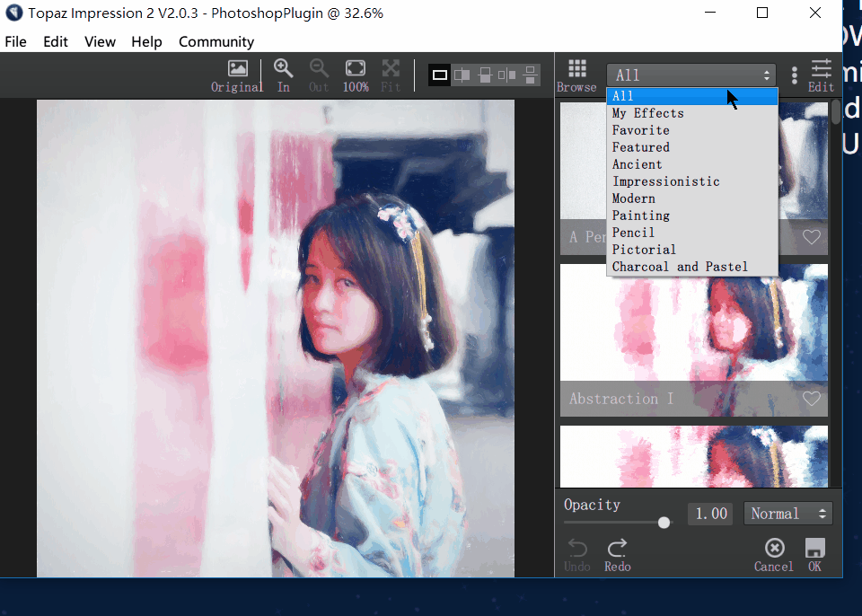Choose Charcoal and Pastel collection
862x616 pixels.
(692, 267)
